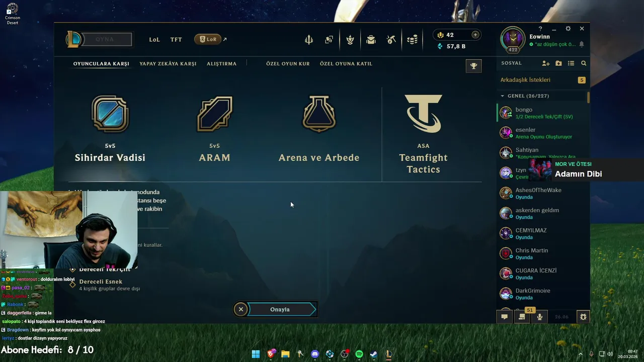Open Spotify from taskbar
Image resolution: width=644 pixels, height=362 pixels.
pyautogui.click(x=359, y=354)
